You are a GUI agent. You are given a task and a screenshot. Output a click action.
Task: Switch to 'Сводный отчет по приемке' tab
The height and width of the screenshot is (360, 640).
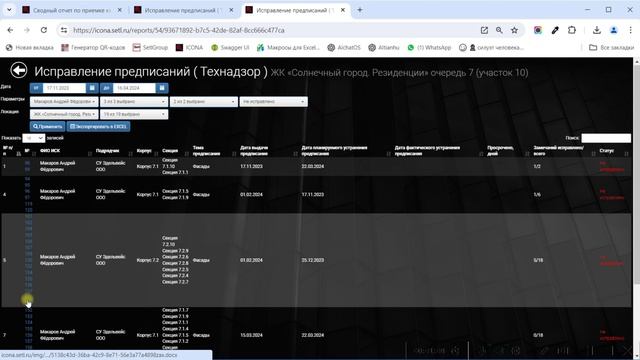[x=73, y=10]
